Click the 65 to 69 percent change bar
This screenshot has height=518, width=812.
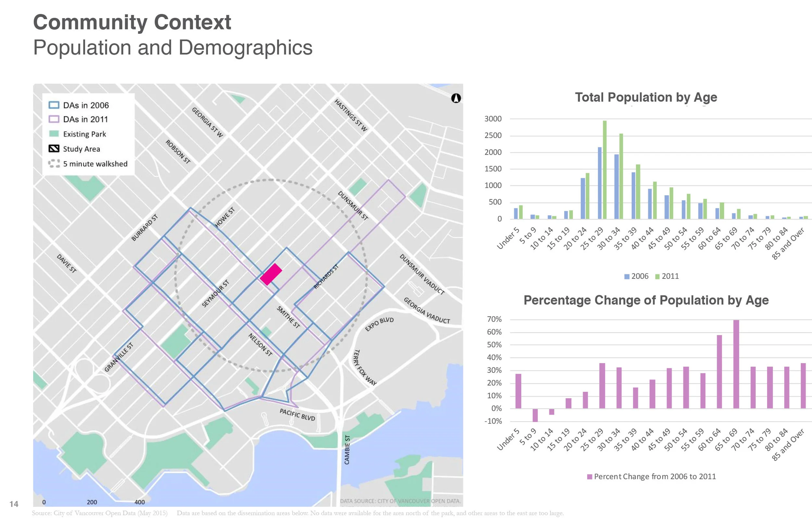point(736,364)
